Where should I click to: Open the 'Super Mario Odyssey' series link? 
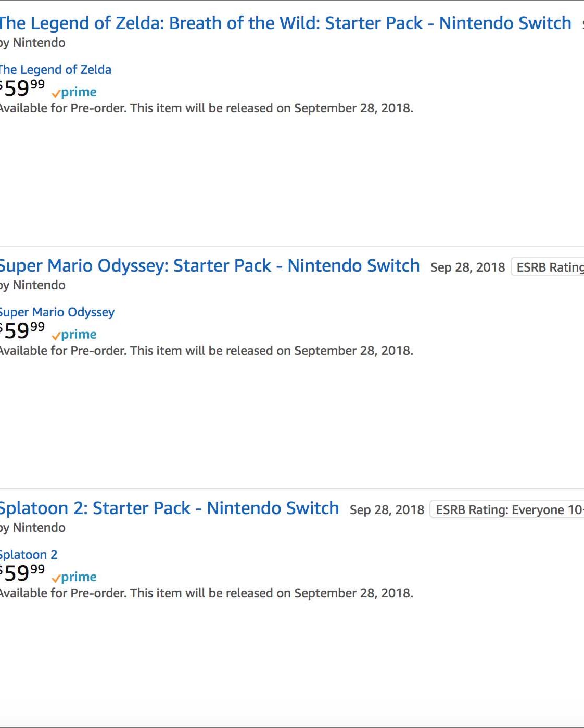click(57, 312)
